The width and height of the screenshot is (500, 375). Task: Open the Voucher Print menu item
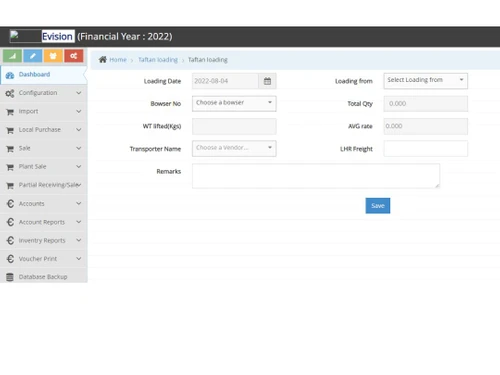pos(43,259)
